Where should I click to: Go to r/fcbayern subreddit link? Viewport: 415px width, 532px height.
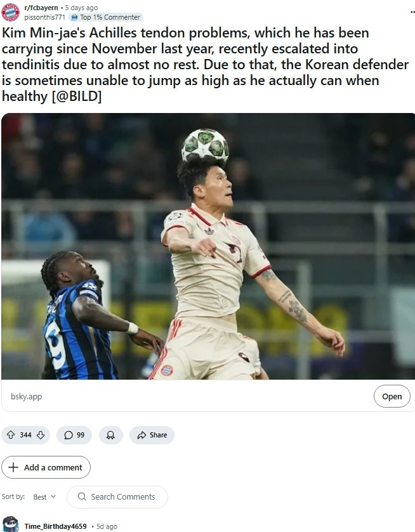(x=41, y=8)
